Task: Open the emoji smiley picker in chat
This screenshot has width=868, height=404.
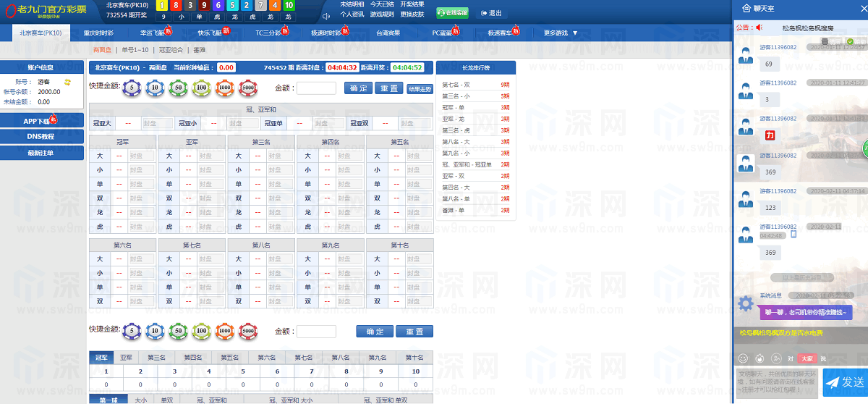Action: point(743,358)
